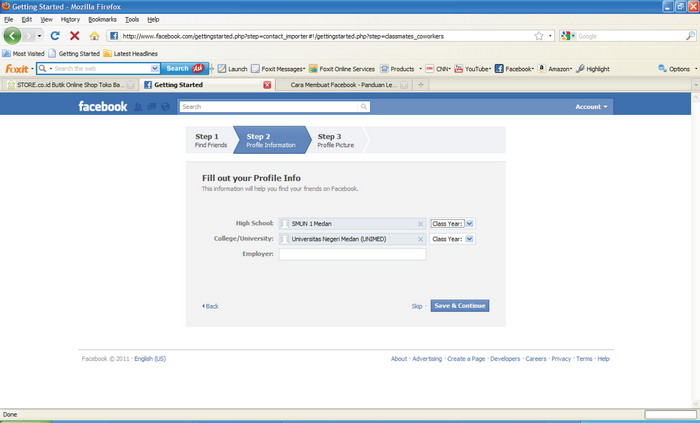Open the Products toolbar item

[x=398, y=69]
